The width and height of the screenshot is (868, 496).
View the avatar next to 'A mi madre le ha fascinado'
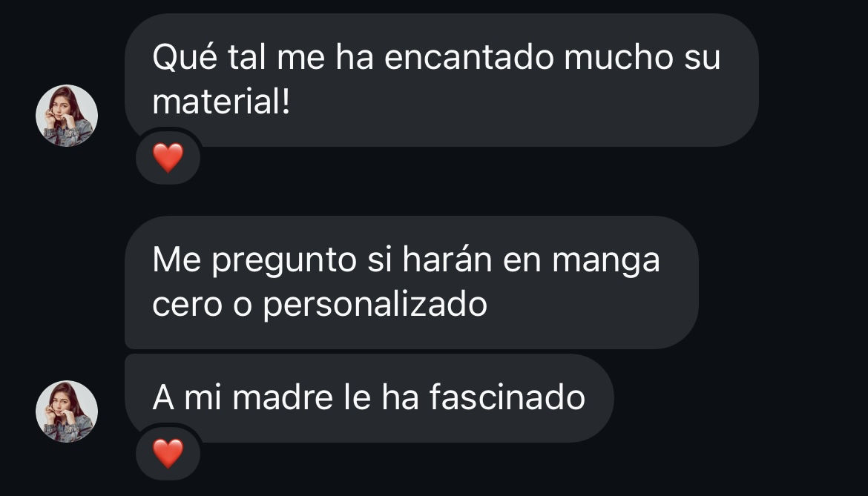coord(67,411)
